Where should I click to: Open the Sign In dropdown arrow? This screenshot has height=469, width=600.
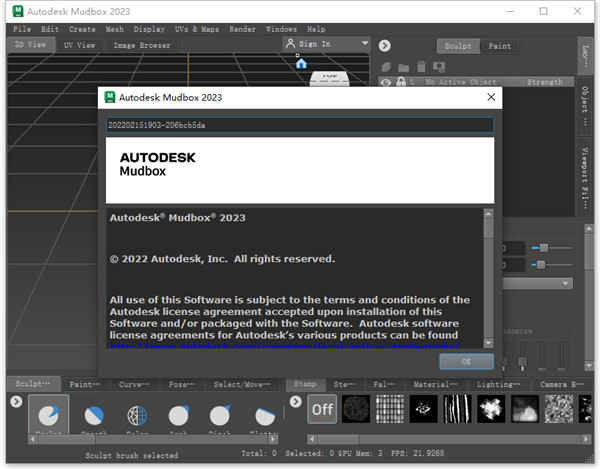pyautogui.click(x=365, y=43)
